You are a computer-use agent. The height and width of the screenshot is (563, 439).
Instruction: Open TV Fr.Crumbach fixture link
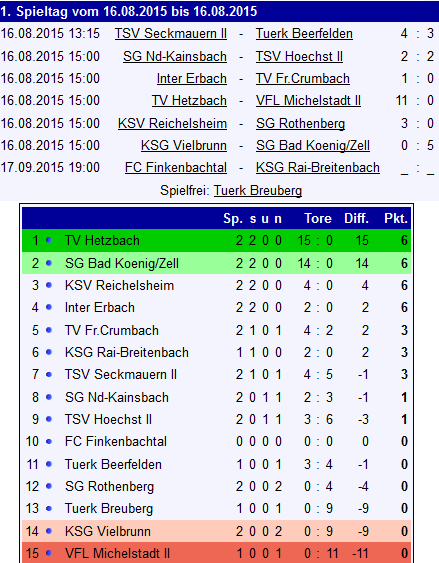[303, 79]
